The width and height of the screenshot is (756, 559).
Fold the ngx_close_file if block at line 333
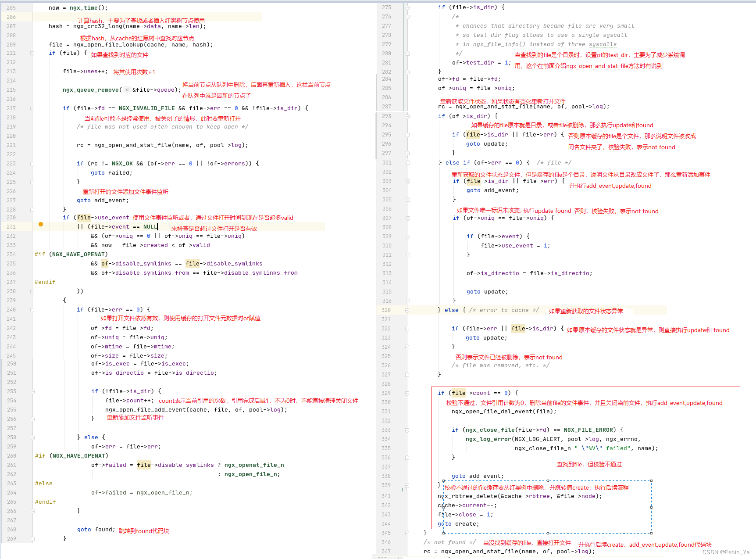click(x=407, y=430)
